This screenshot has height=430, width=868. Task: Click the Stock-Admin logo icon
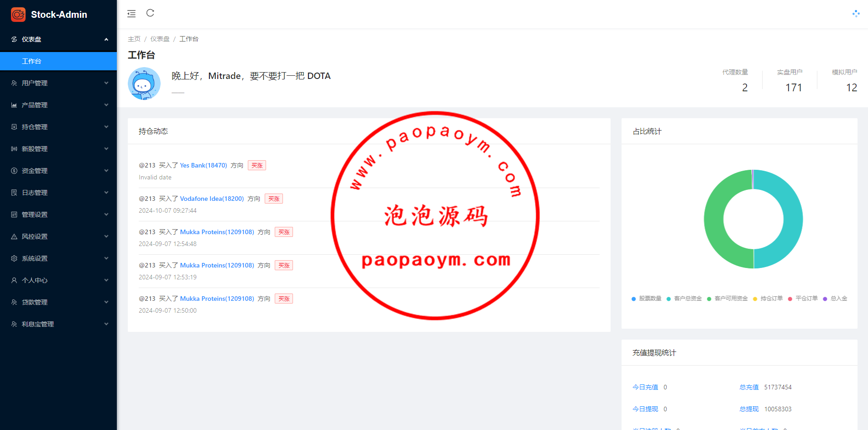18,15
